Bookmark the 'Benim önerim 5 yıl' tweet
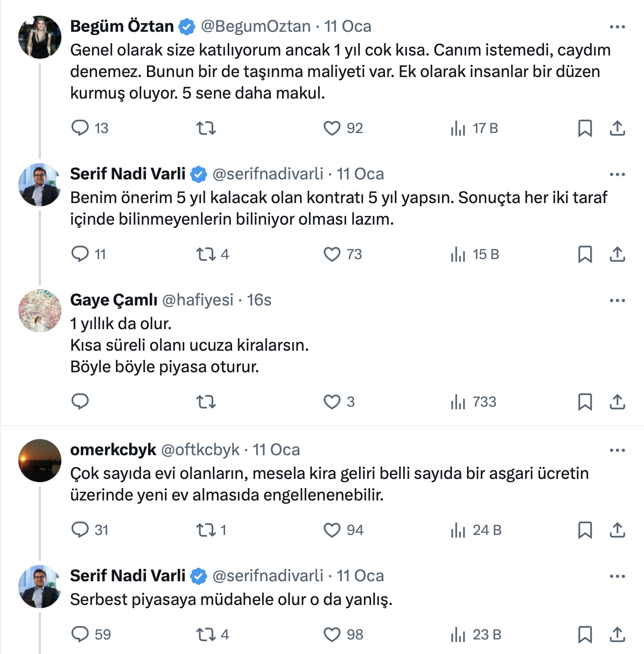This screenshot has height=654, width=644. [585, 254]
